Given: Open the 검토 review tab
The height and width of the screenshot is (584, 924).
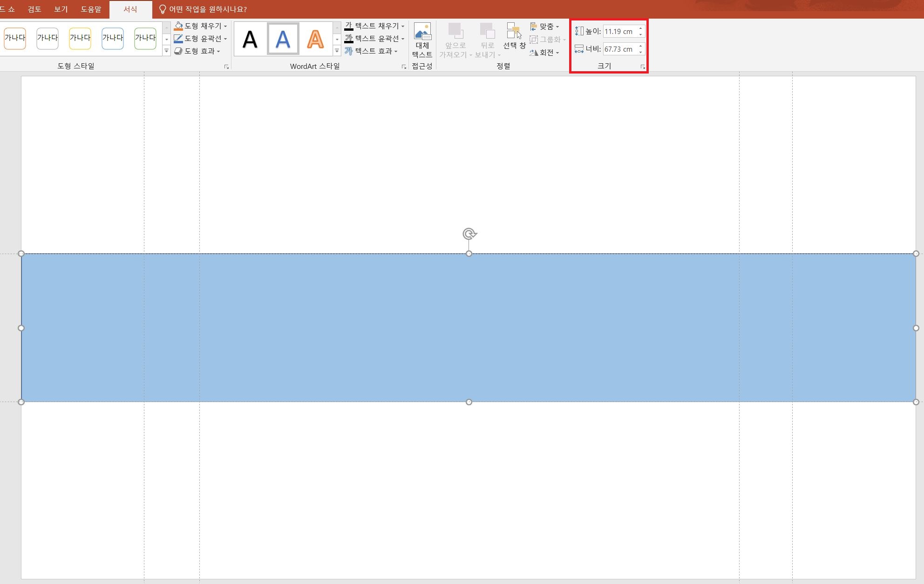Looking at the screenshot, I should coord(34,9).
